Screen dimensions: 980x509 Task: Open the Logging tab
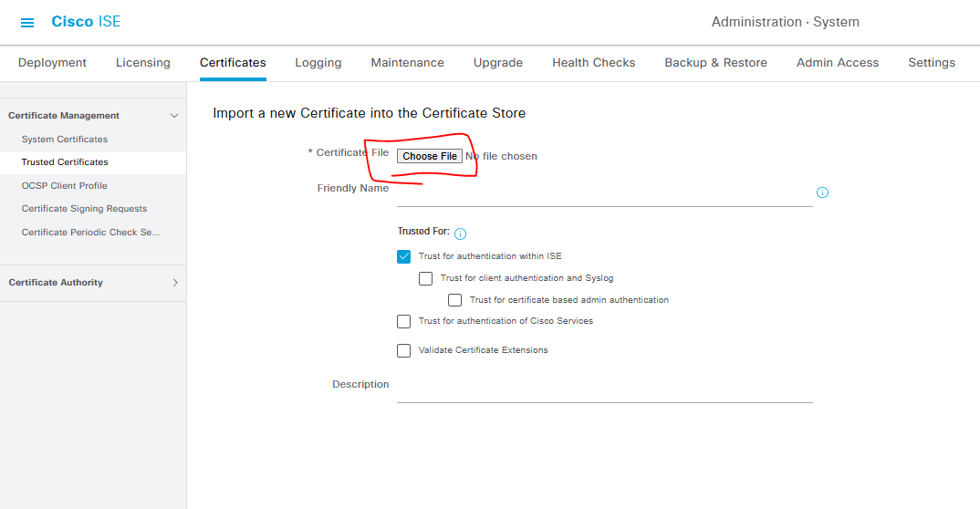318,62
